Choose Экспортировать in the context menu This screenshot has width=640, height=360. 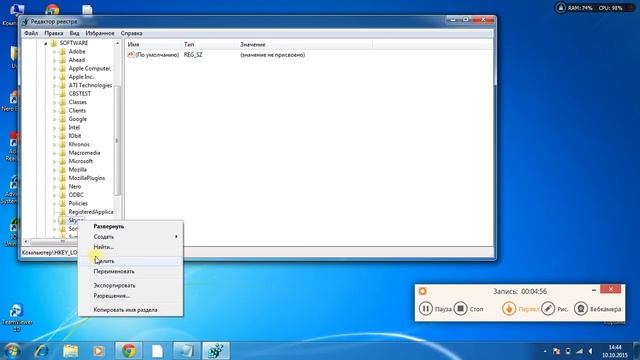[x=130, y=285]
